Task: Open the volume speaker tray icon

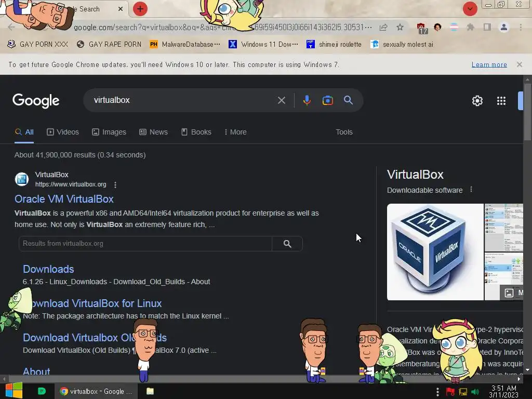Action: 475,392
